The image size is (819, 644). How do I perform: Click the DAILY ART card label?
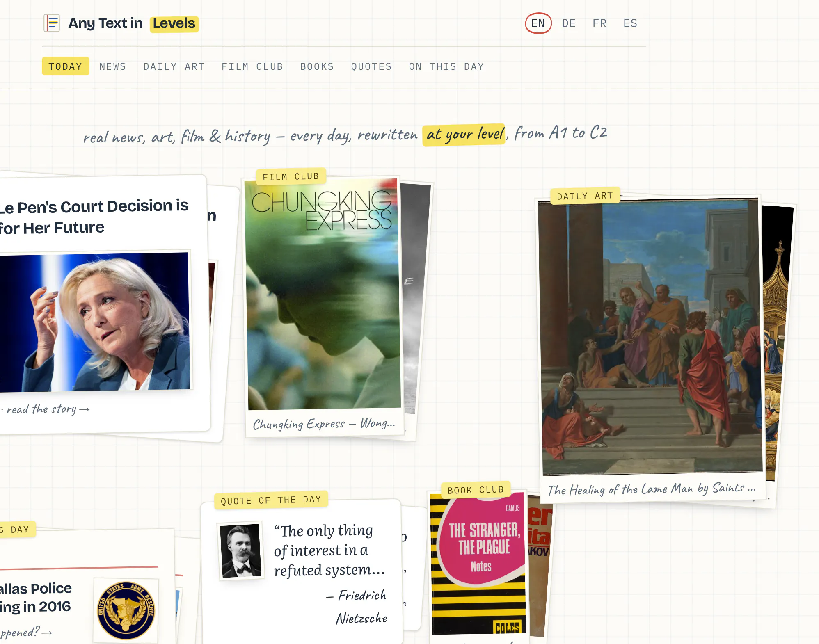585,196
